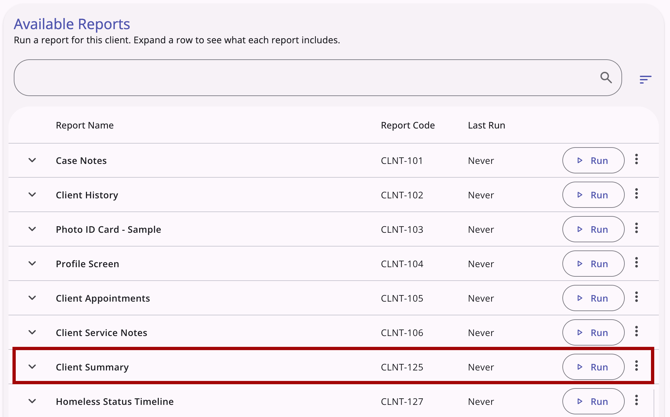This screenshot has width=670, height=417.
Task: Select the Case Notes report name
Action: (81, 161)
